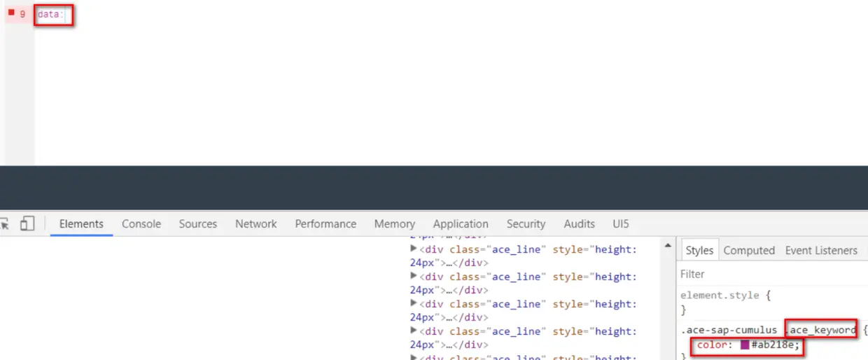Click line number 9 in the gutter
Screen dimensions: 868x360
pyautogui.click(x=22, y=13)
